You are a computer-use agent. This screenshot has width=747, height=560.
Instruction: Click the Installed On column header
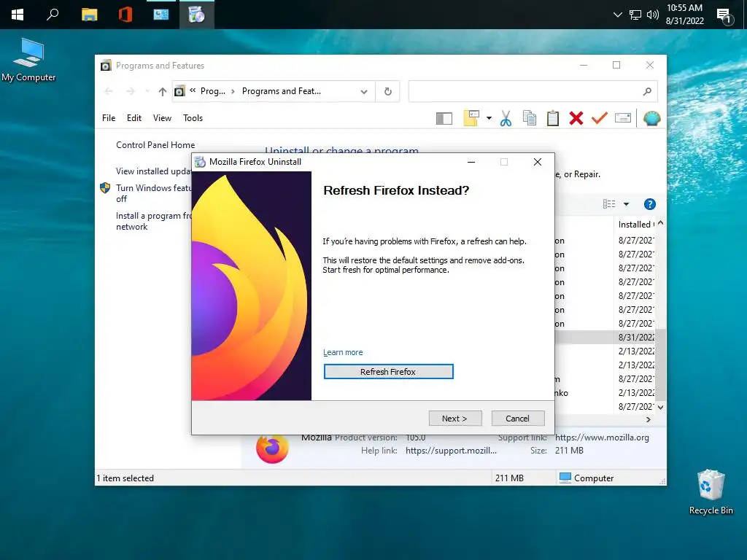[x=635, y=225]
